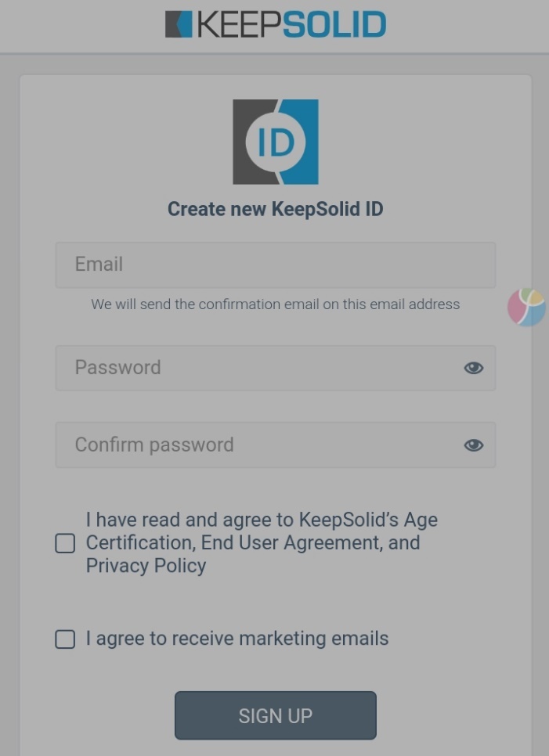Click the KeepSolid logo in header

pyautogui.click(x=276, y=24)
